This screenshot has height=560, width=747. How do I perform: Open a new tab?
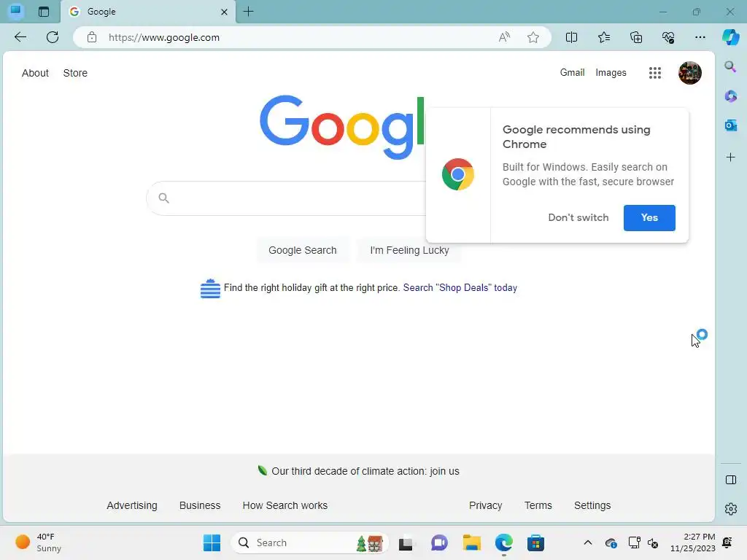coord(248,12)
